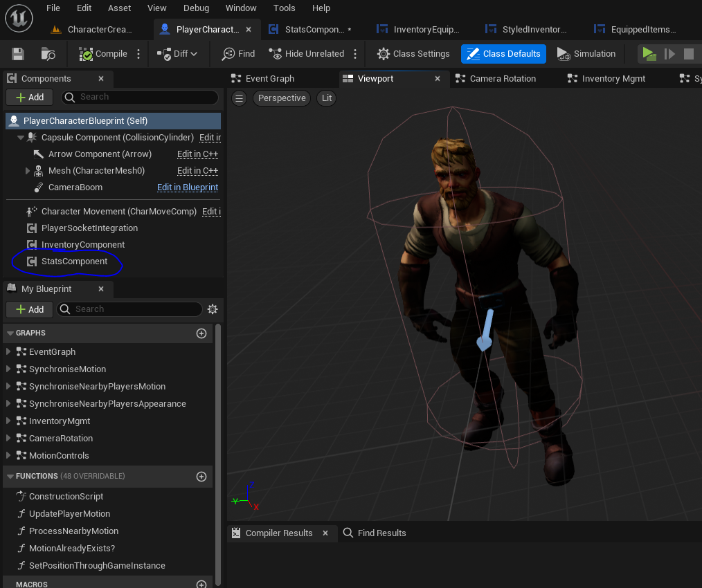The height and width of the screenshot is (588, 702).
Task: Start Play in editor
Action: click(x=649, y=54)
